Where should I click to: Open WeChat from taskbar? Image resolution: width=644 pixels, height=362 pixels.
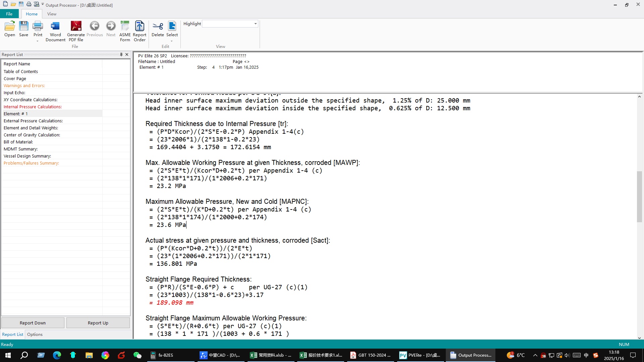137,355
